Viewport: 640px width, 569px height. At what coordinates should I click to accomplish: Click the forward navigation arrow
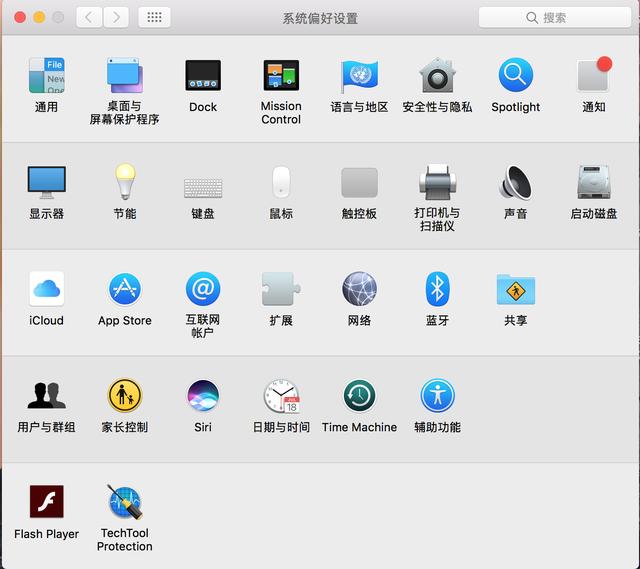(x=116, y=17)
